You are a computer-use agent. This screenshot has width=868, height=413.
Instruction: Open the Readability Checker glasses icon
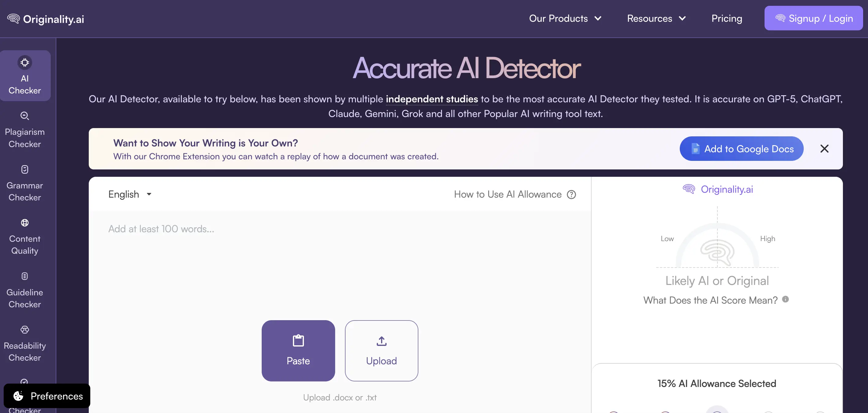pyautogui.click(x=24, y=329)
